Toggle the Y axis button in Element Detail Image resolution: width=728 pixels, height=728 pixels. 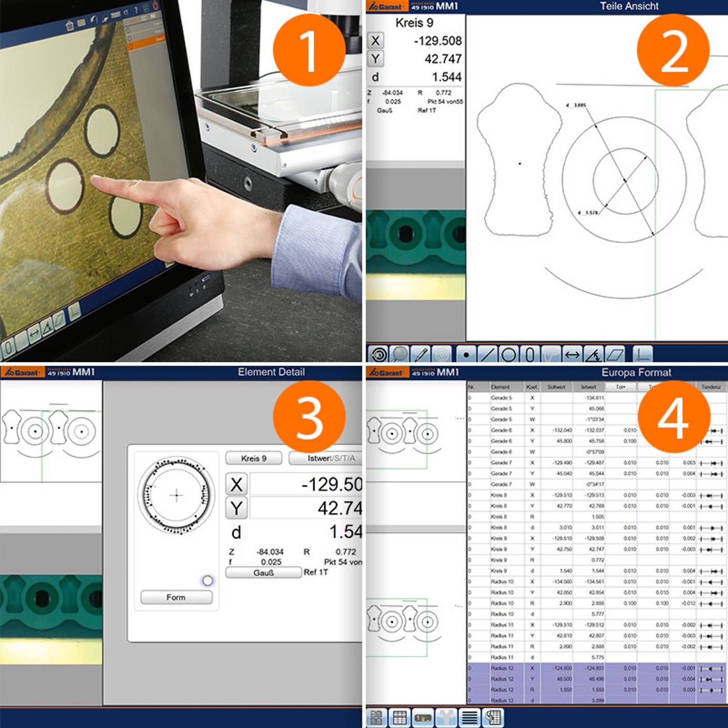[x=236, y=509]
